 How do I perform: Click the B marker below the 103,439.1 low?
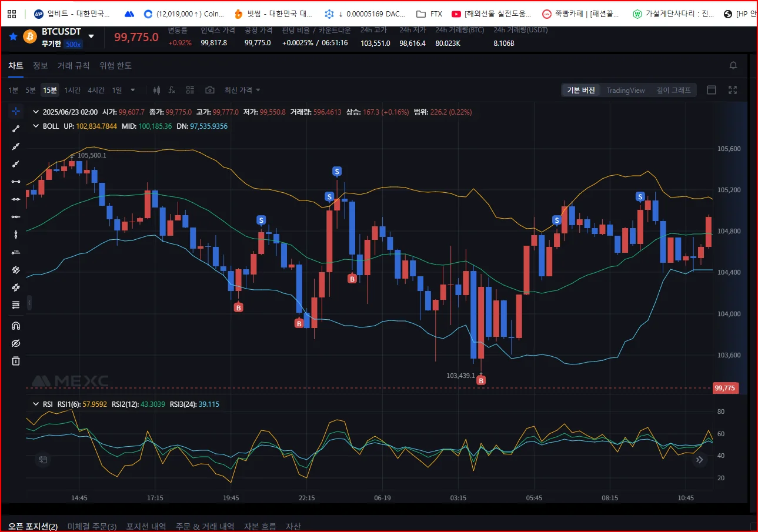[x=481, y=381]
